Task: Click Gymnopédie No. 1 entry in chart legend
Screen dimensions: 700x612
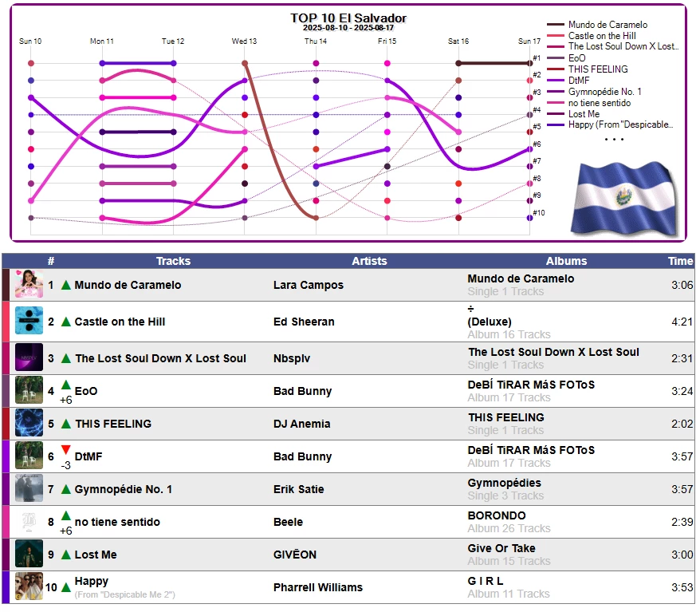Action: coord(604,92)
